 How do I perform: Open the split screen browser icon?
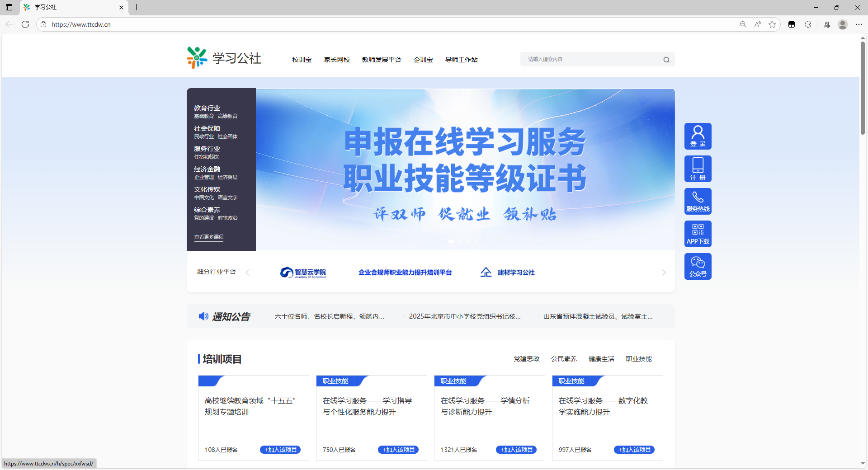(792, 24)
